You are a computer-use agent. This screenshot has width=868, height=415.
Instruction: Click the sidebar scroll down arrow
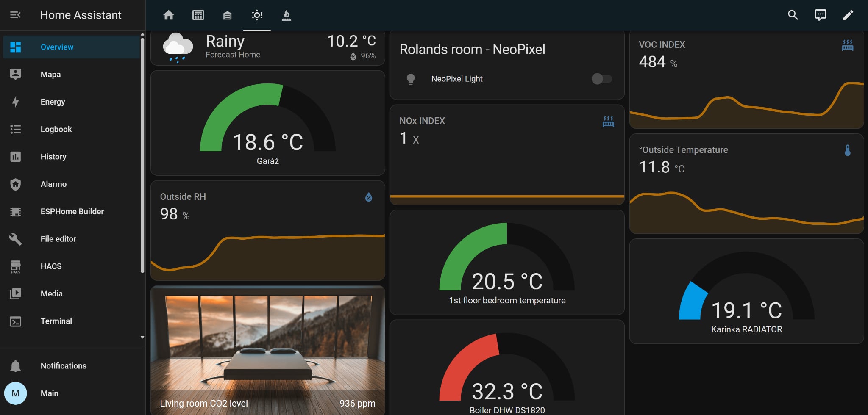142,338
